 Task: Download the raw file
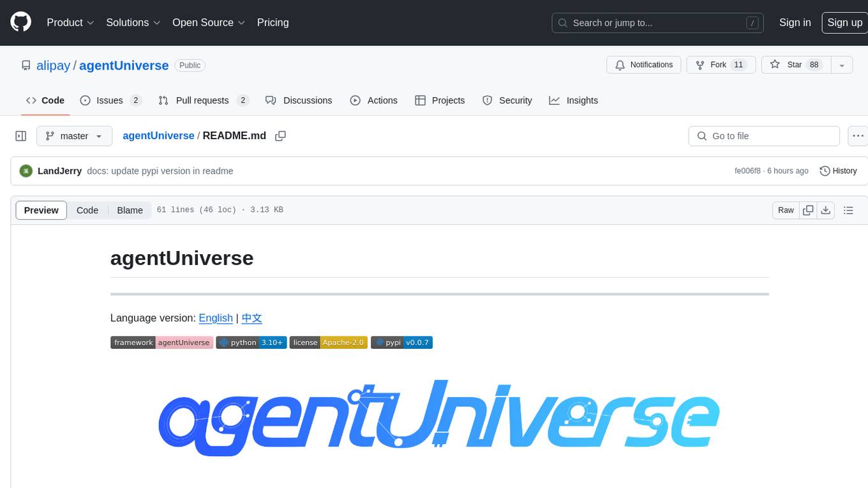[x=826, y=210]
